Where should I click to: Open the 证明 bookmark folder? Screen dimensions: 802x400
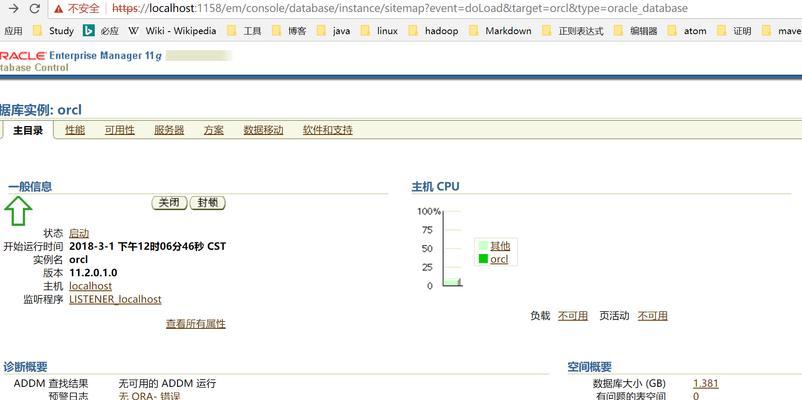coord(734,31)
